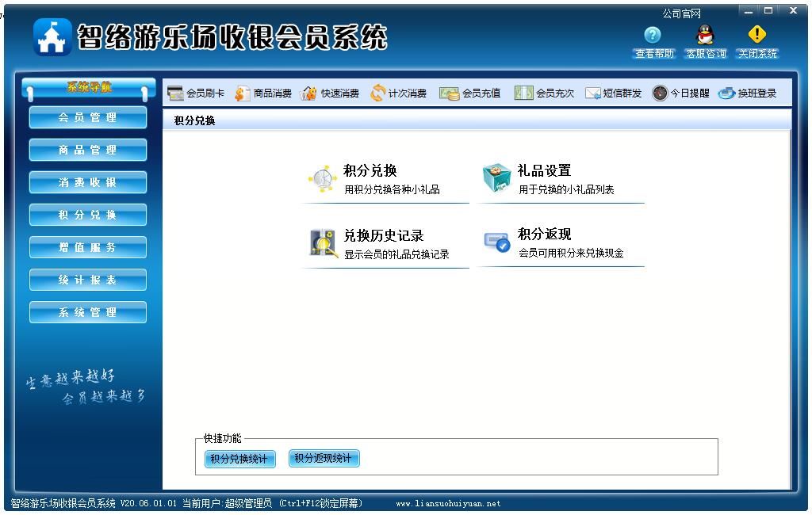The height and width of the screenshot is (515, 812).
Task: Click the 会员刷卡 card icon
Action: coord(175,93)
